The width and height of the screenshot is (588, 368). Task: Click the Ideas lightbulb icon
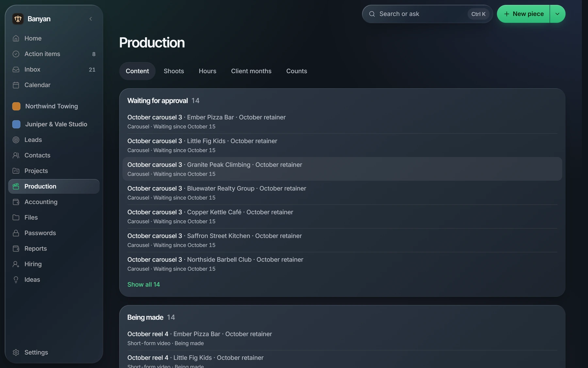click(x=16, y=280)
